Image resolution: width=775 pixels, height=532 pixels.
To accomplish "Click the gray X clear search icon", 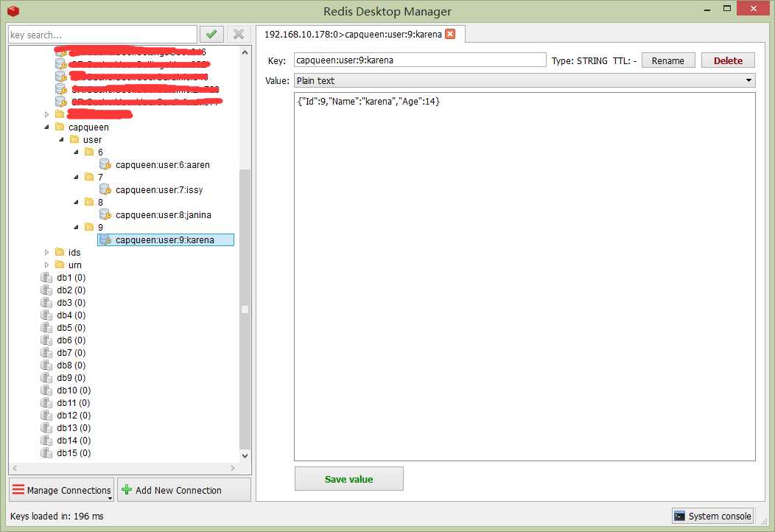I will coord(239,34).
